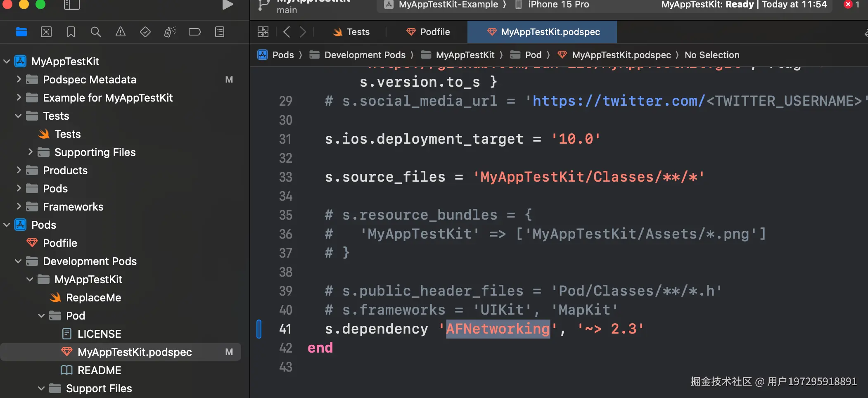Screen dimensions: 868x398
Task: Open the Bookmark navigator
Action: pos(71,32)
